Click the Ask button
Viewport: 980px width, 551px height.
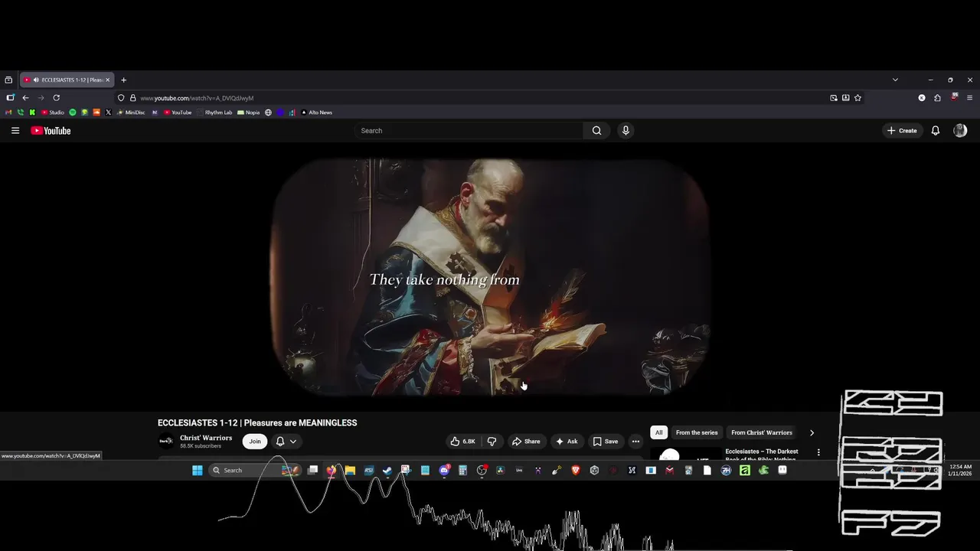(567, 442)
